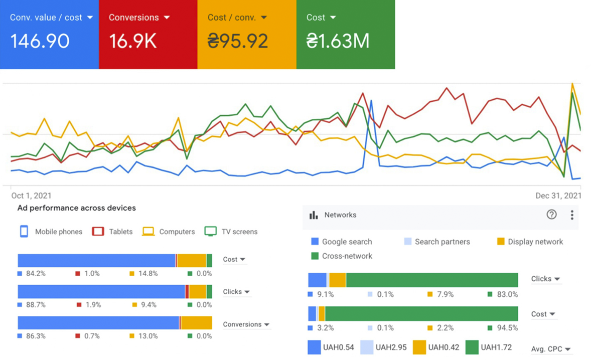The height and width of the screenshot is (364, 591).
Task: Click the Mobile phones device icon
Action: 24,232
